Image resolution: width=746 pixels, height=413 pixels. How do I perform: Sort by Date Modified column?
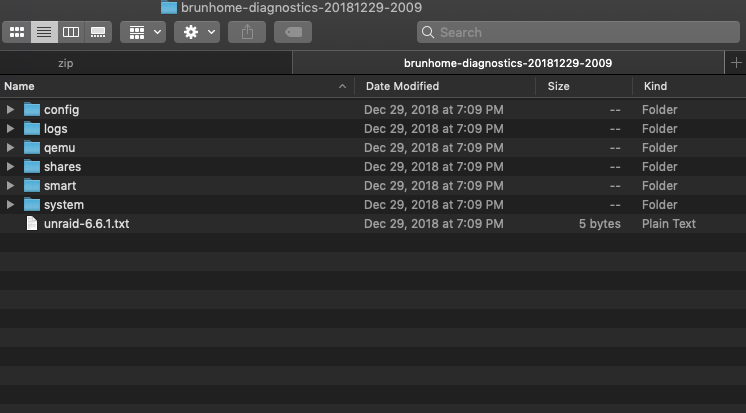pyautogui.click(x=445, y=86)
